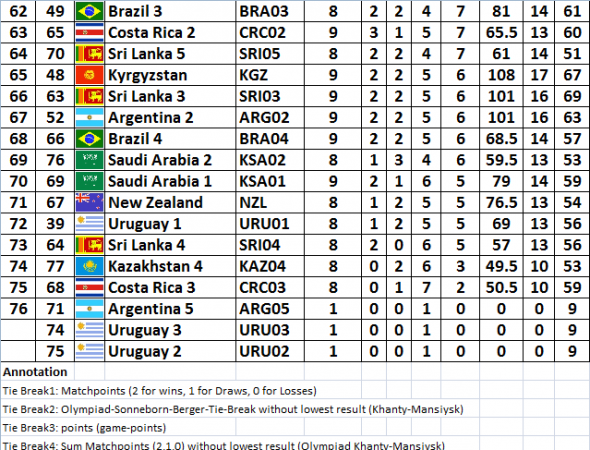This screenshot has width=590, height=450.
Task: Click the Sri Lanka flag beside Sri Lanka 5
Action: 89,54
